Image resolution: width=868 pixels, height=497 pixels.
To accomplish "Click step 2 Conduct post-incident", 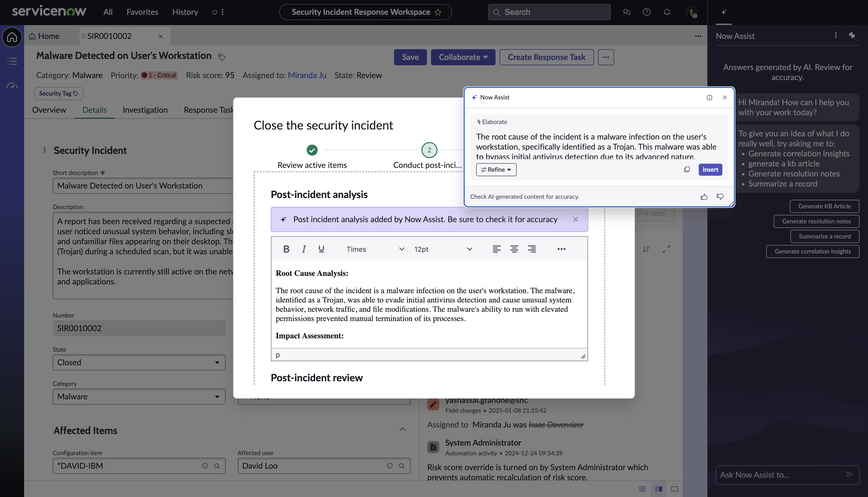I will point(429,156).
